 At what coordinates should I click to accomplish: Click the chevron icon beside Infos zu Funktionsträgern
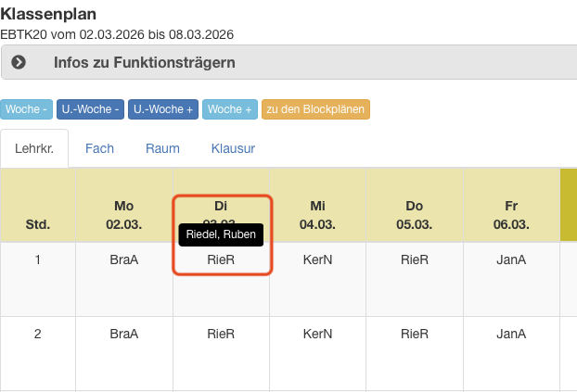(19, 63)
